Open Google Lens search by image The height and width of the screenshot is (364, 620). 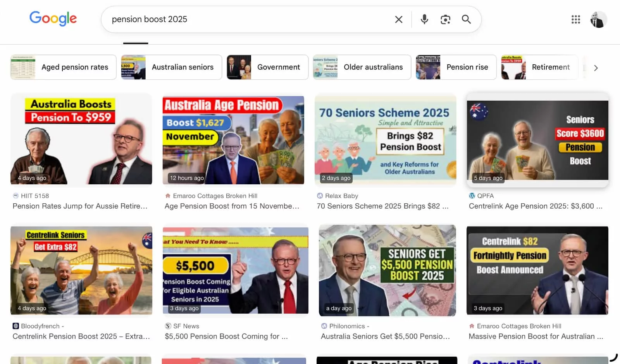[445, 19]
